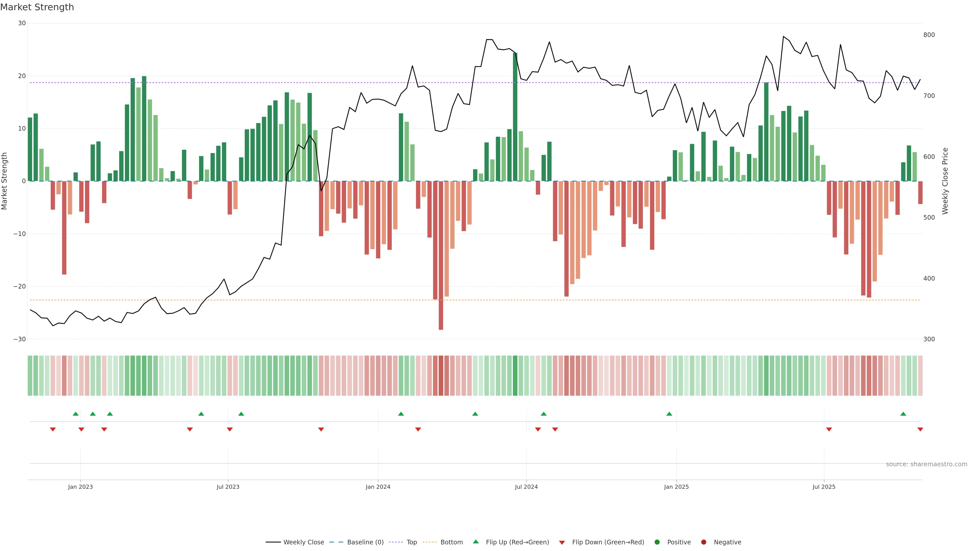Click the Jan 2024 axis label
This screenshot has height=551, width=980.
click(x=378, y=487)
